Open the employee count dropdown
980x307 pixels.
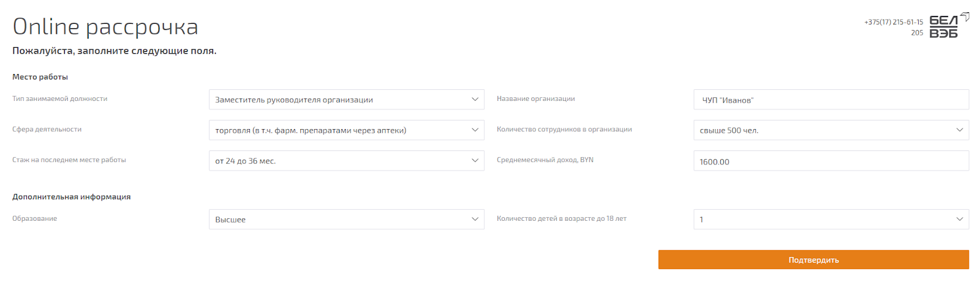pyautogui.click(x=831, y=130)
